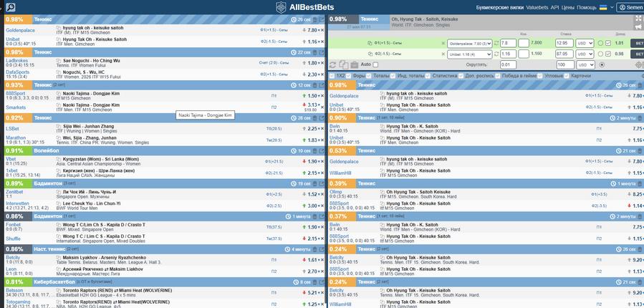Trash the 12 сек Naoki Tajima arb

coord(315,85)
